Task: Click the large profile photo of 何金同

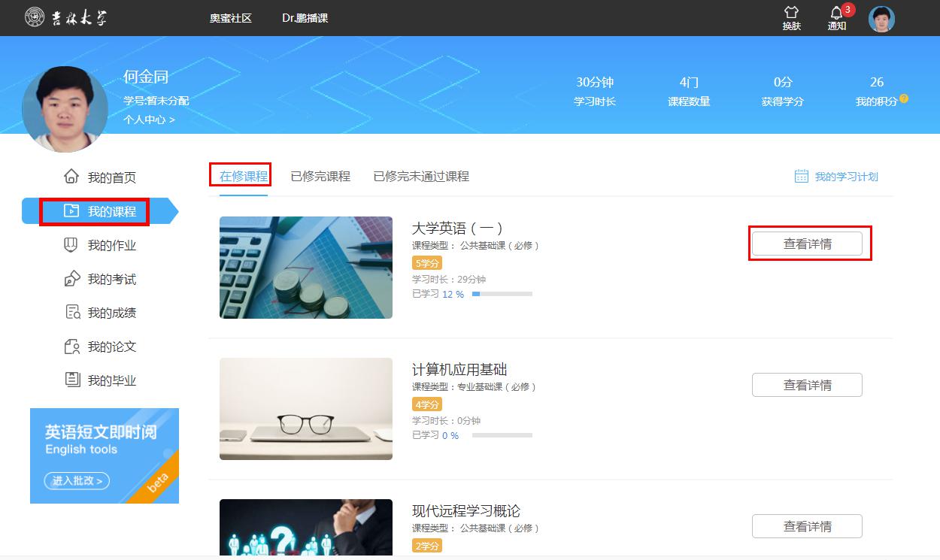Action: pyautogui.click(x=65, y=109)
